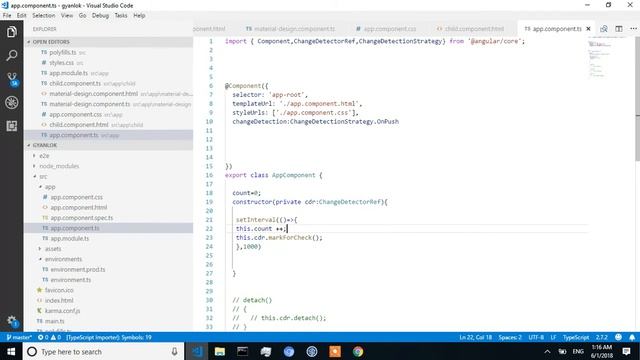Open notifications bell in status bar
Image resolution: width=640 pixels, height=360 pixels.
pos(632,337)
